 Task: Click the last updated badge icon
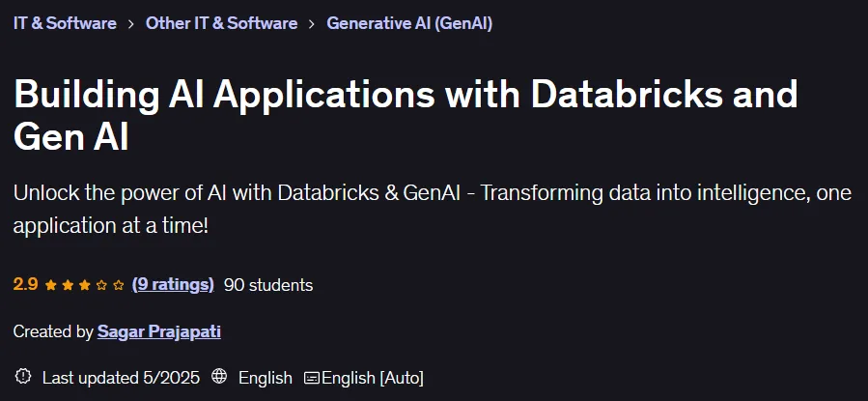[23, 377]
